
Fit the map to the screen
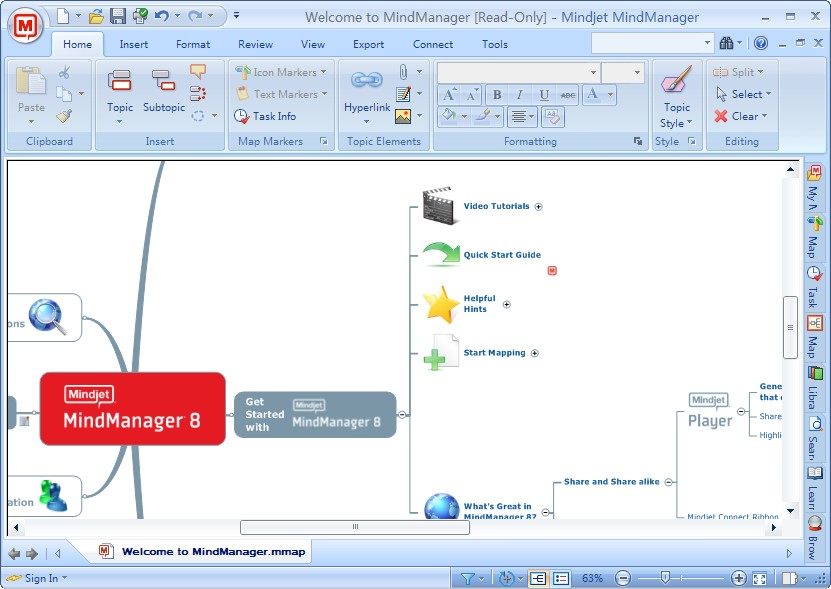click(759, 578)
